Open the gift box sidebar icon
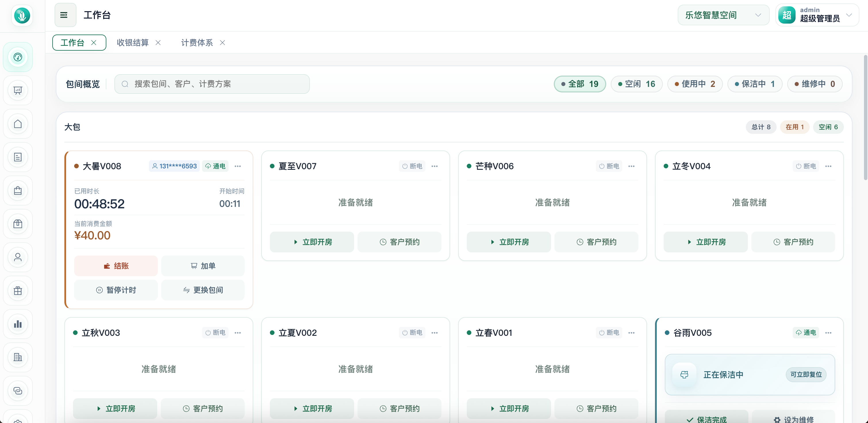The width and height of the screenshot is (868, 423). [18, 291]
